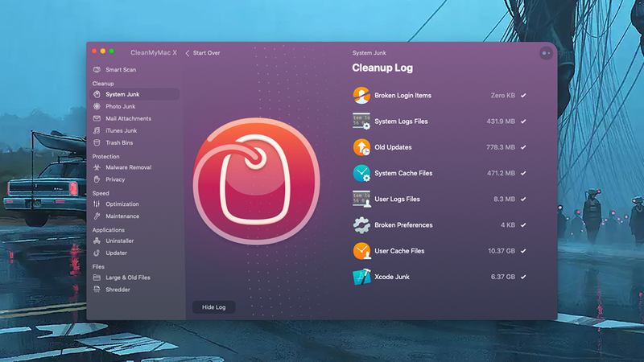Click the checkmark next to Old Updates

click(523, 147)
